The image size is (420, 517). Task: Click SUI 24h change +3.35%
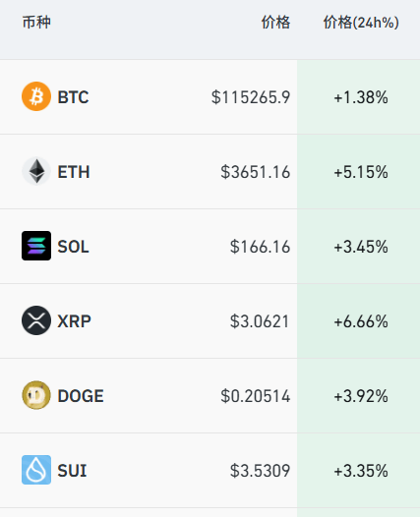361,471
